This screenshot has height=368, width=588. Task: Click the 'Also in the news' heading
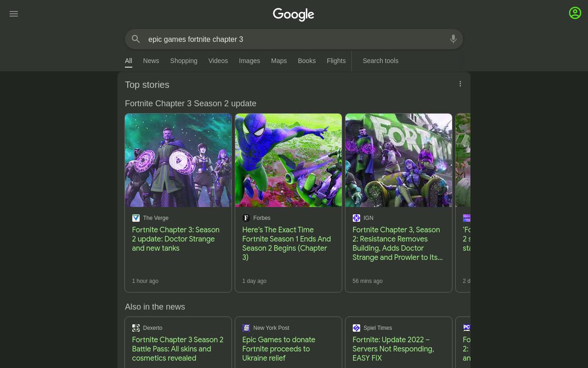tap(155, 307)
